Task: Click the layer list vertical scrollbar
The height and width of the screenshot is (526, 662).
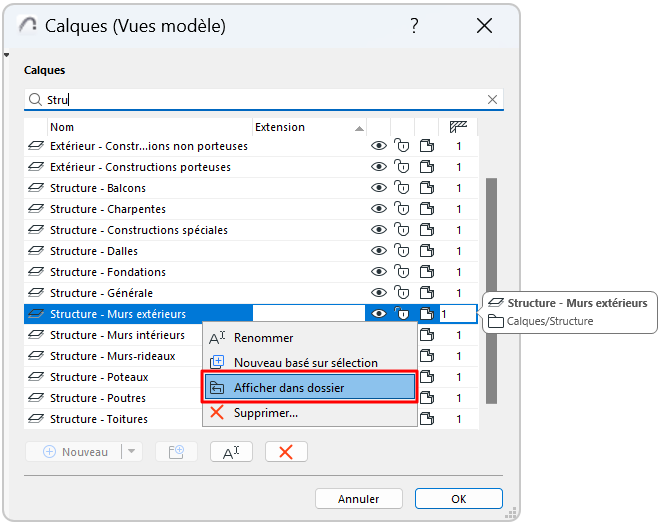Action: click(x=491, y=291)
